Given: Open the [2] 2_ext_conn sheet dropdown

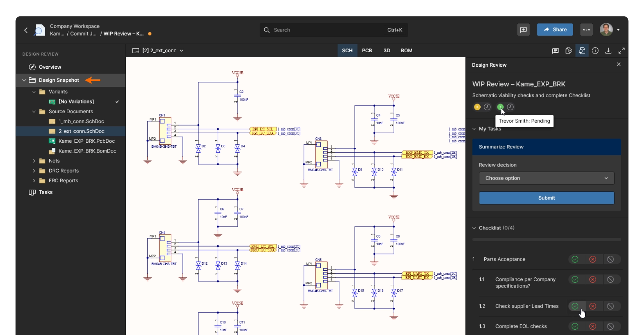Looking at the screenshot, I should pyautogui.click(x=158, y=51).
